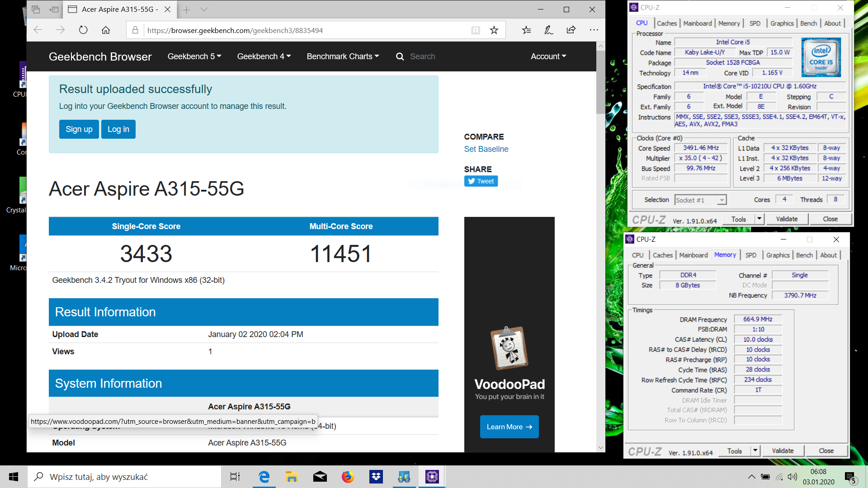
Task: Expand Tools dropdown arrow in top CPU-Z
Action: pyautogui.click(x=759, y=219)
